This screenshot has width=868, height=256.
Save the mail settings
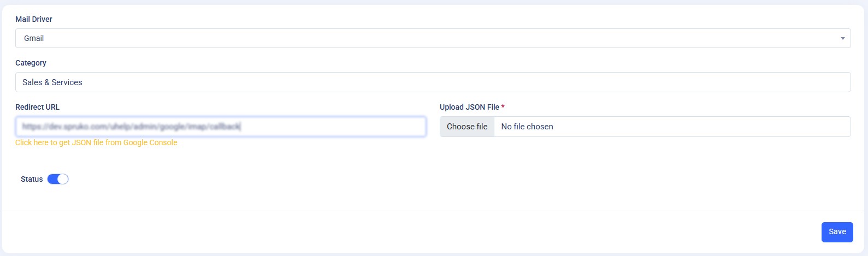837,232
